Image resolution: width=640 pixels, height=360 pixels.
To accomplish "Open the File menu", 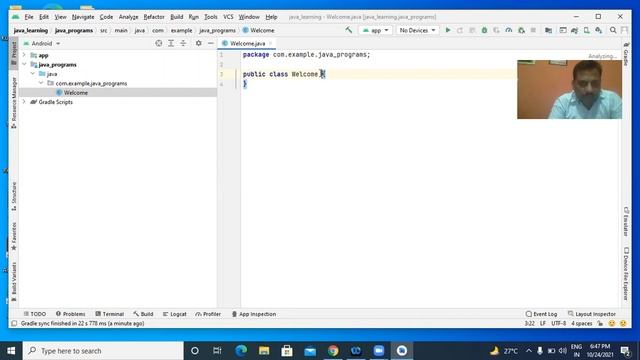I will 29,17.
